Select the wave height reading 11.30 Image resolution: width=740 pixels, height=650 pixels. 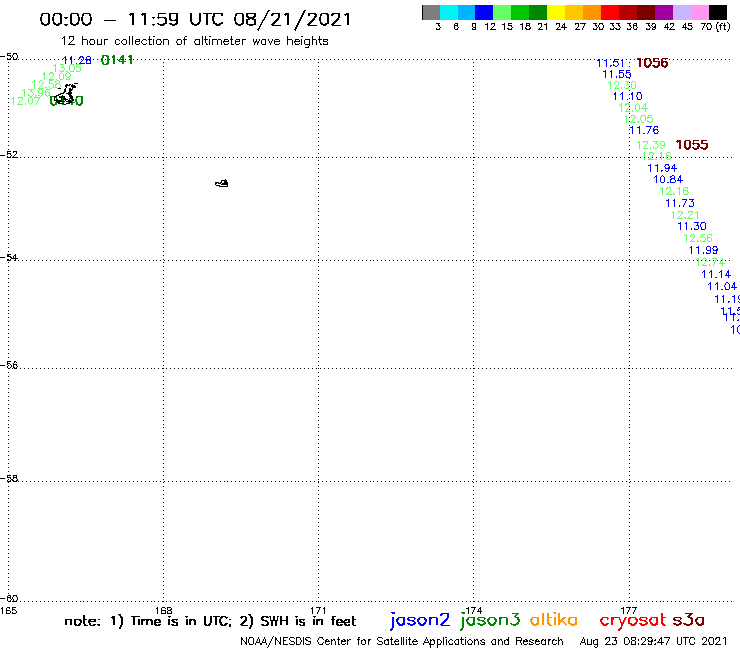[x=692, y=226]
